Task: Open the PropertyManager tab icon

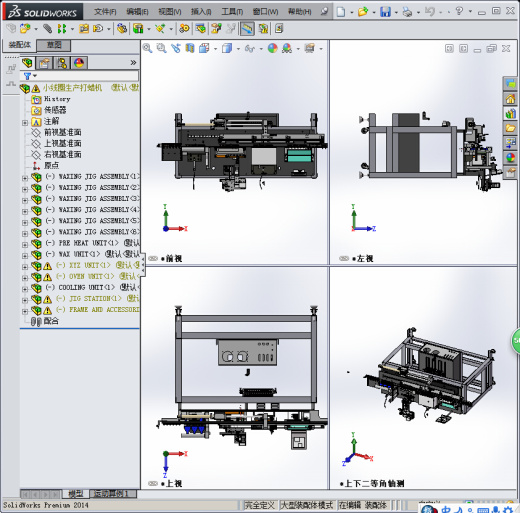Action: (44, 63)
